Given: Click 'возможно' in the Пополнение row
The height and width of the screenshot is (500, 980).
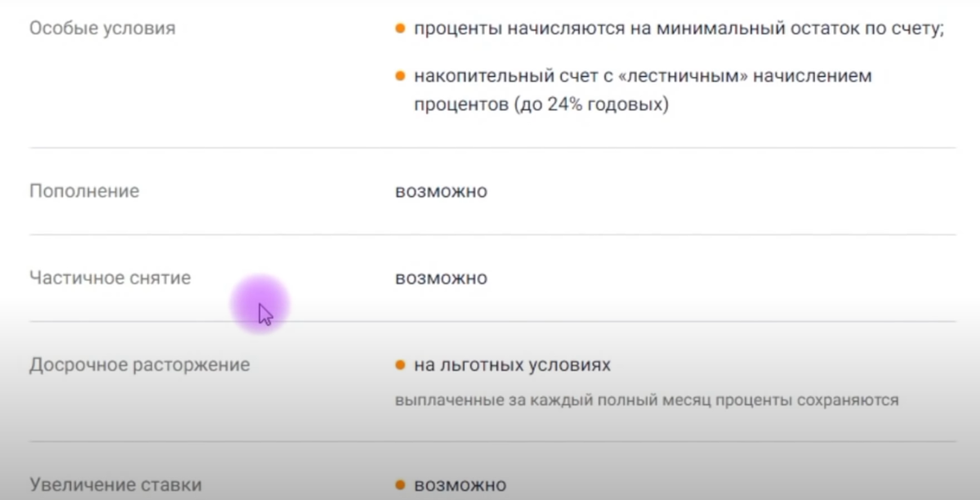Looking at the screenshot, I should pos(441,191).
